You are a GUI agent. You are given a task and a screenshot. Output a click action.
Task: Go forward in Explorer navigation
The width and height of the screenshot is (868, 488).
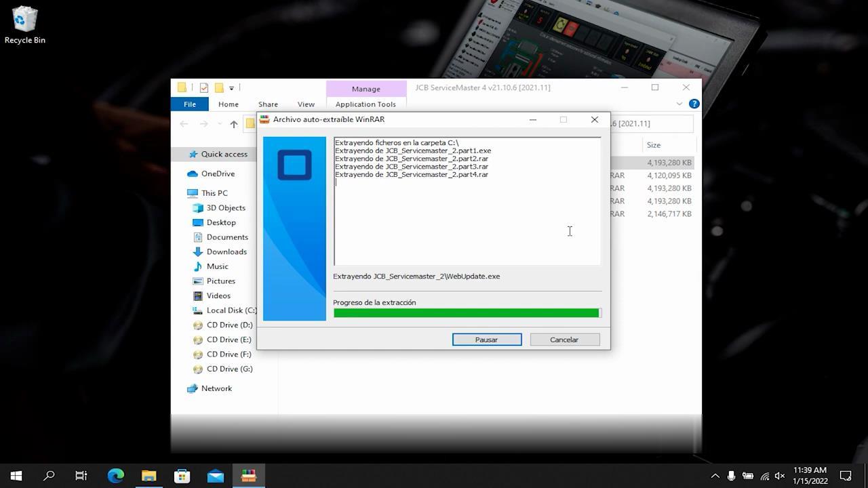coord(203,123)
